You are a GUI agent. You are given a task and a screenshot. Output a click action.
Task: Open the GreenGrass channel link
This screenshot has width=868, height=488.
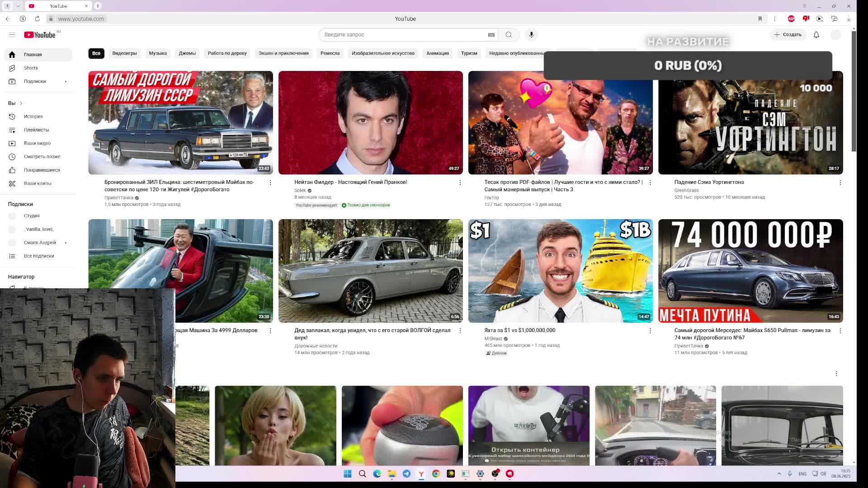(x=686, y=191)
